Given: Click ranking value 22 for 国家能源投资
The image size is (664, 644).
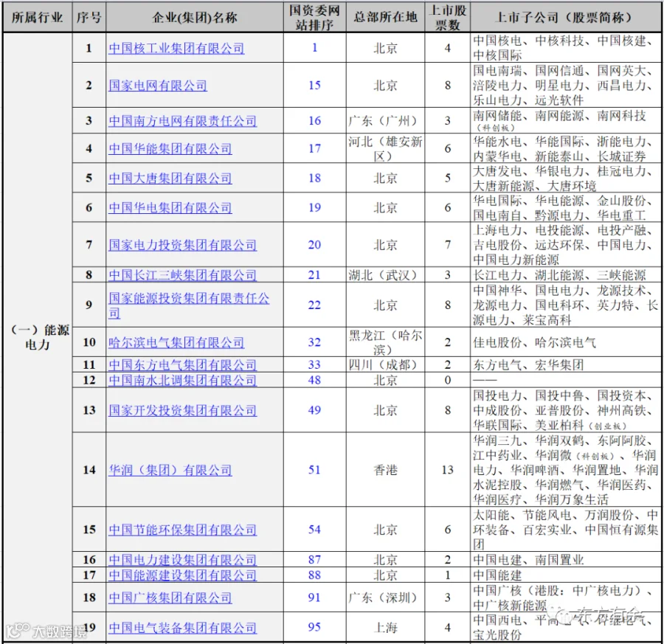Looking at the screenshot, I should pos(314,305).
